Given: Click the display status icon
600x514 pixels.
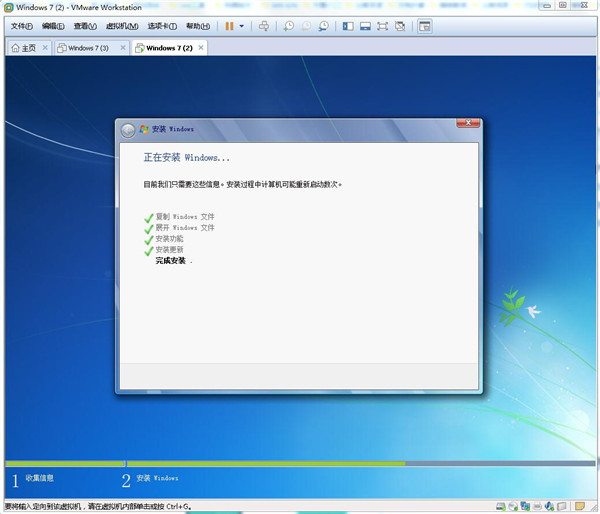Looking at the screenshot, I should pyautogui.click(x=561, y=506).
